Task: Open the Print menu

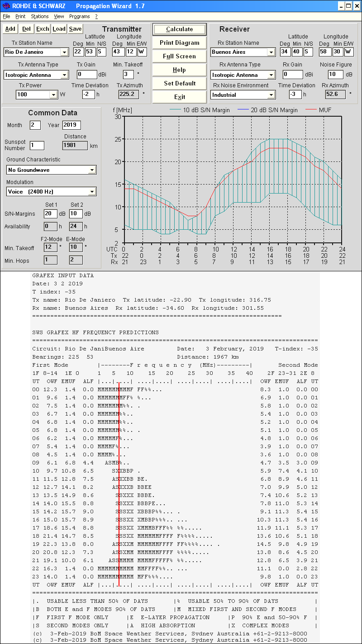Action: [x=20, y=16]
